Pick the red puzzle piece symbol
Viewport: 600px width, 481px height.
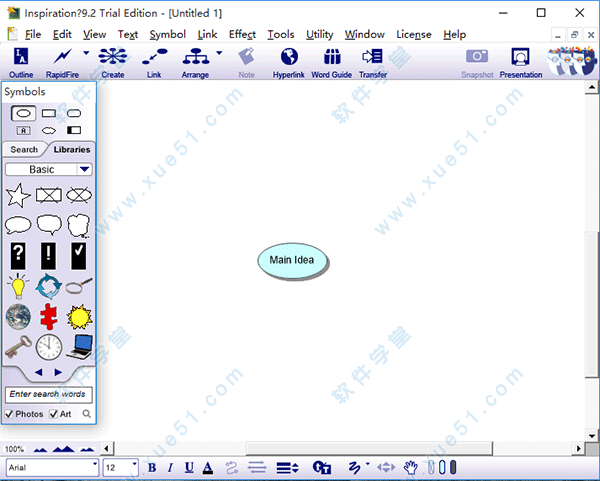[48, 317]
